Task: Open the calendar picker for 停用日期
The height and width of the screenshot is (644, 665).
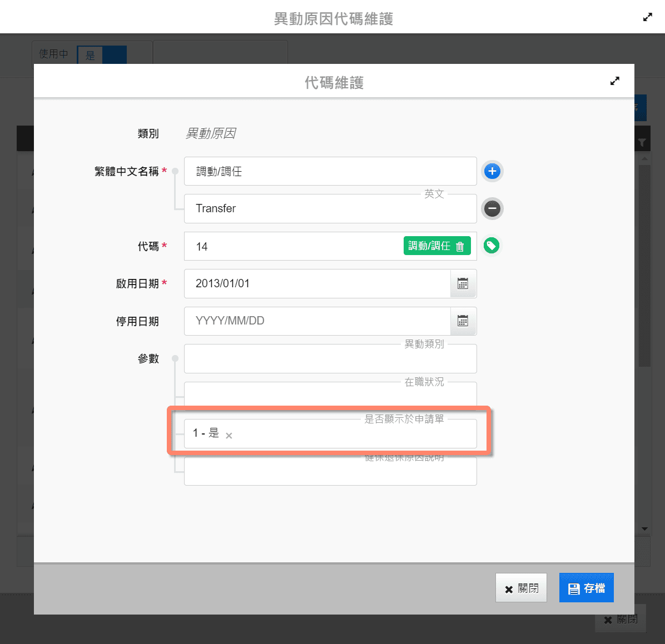Action: coord(463,321)
